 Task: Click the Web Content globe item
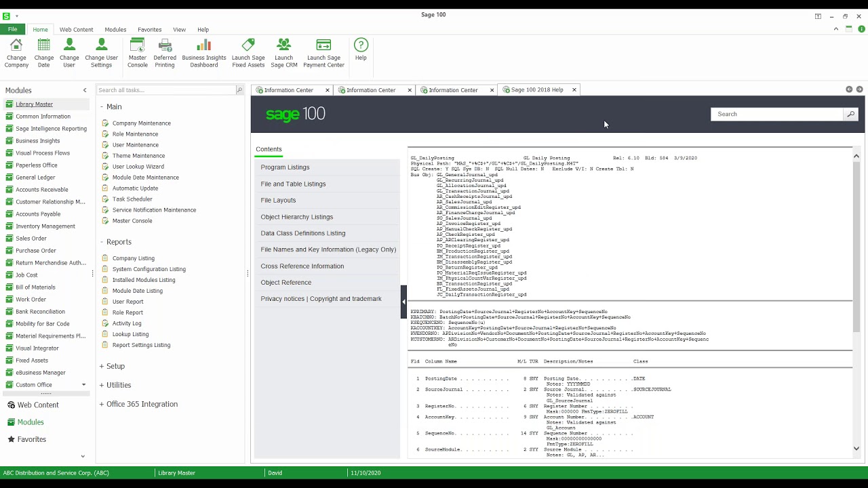click(33, 405)
